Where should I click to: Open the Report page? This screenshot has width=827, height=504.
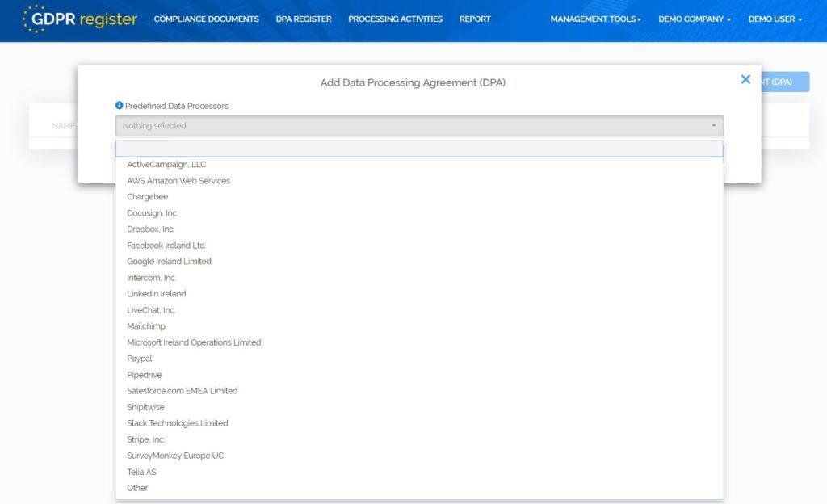click(x=475, y=19)
